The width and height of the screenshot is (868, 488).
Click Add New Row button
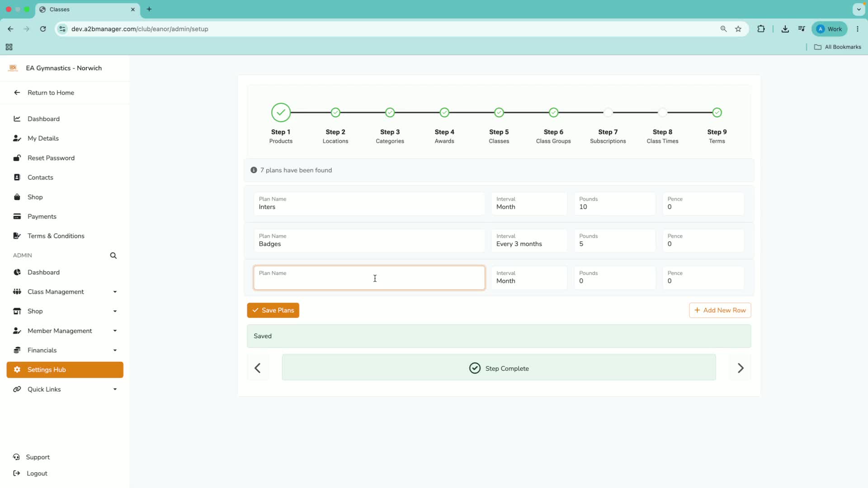pyautogui.click(x=720, y=310)
